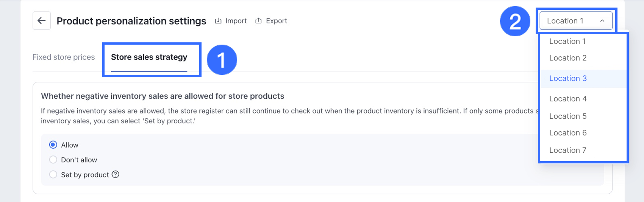Viewport: 644px width, 202px height.
Task: Click the Import icon
Action: point(218,21)
